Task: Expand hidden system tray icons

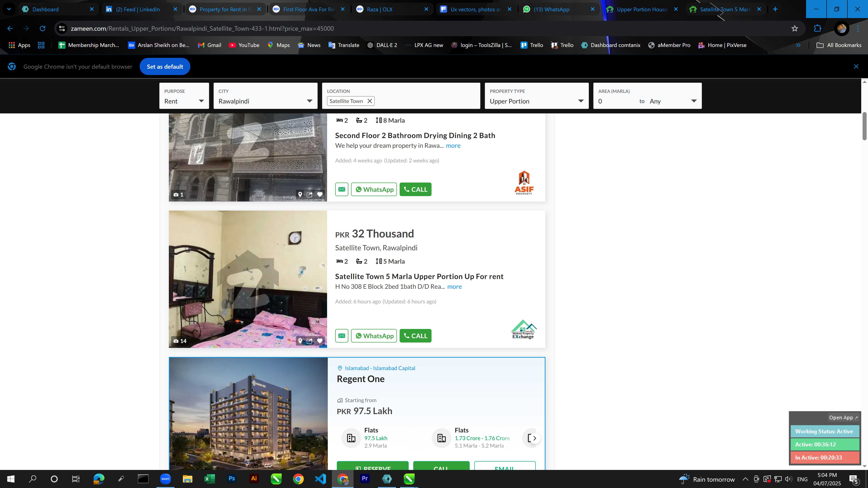Action: pyautogui.click(x=745, y=479)
